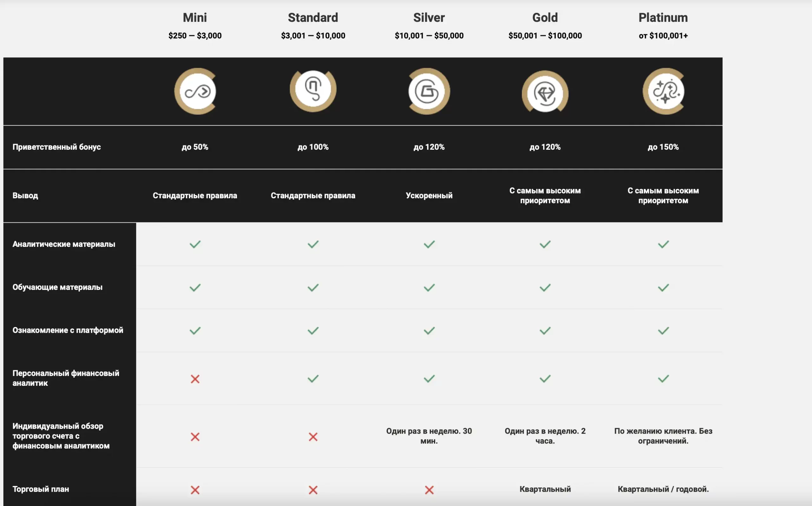
Task: Click the red cross for Mini personal analyst
Action: pyautogui.click(x=195, y=379)
